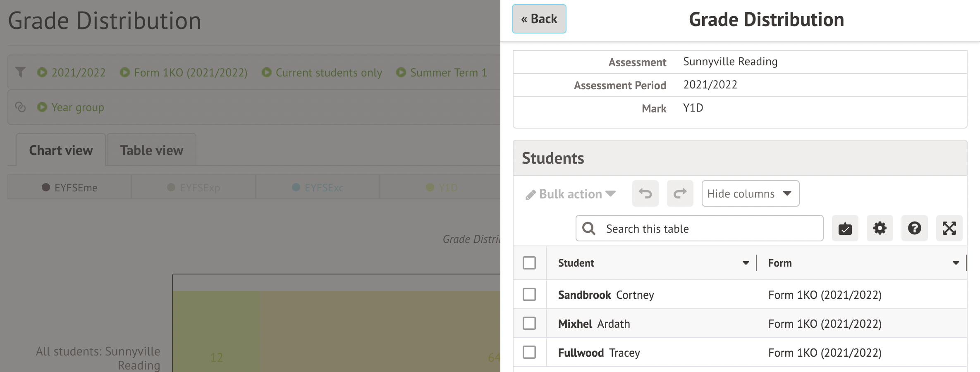Click the grouping rings icon

pos(20,107)
